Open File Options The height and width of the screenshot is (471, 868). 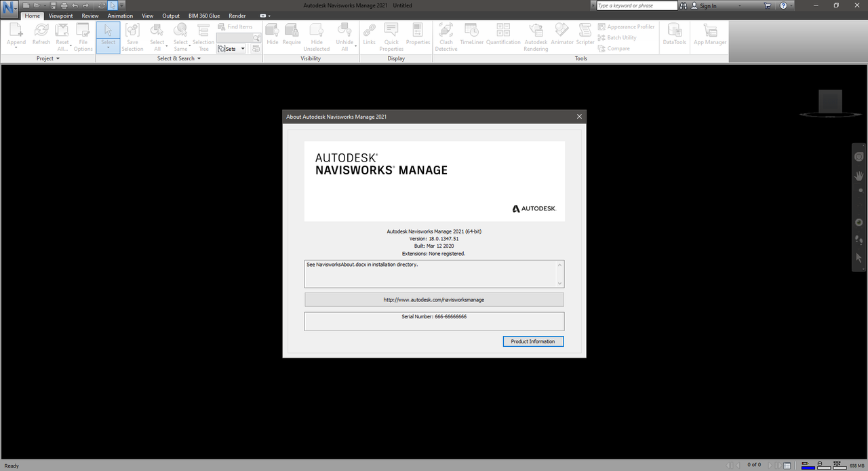click(x=83, y=37)
